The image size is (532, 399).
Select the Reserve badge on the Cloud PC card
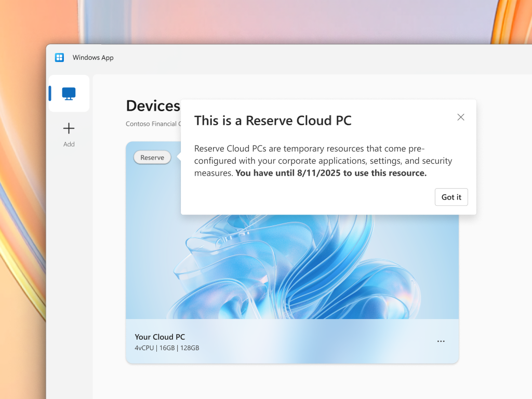(152, 157)
